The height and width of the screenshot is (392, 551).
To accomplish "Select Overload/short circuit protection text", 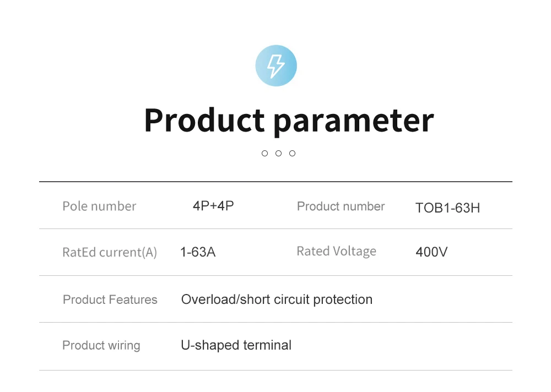I will coord(277,300).
